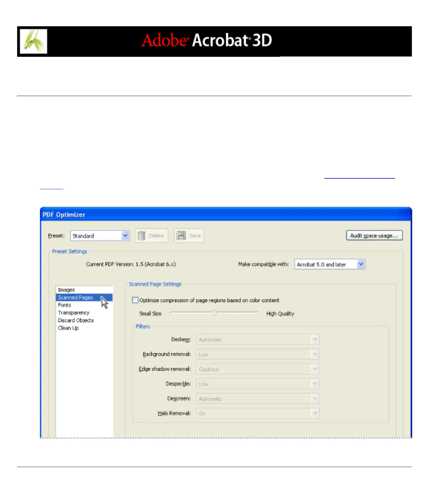Open the Preset dropdown showing Standard
Screen dimensions: 429x504
pyautogui.click(x=100, y=236)
